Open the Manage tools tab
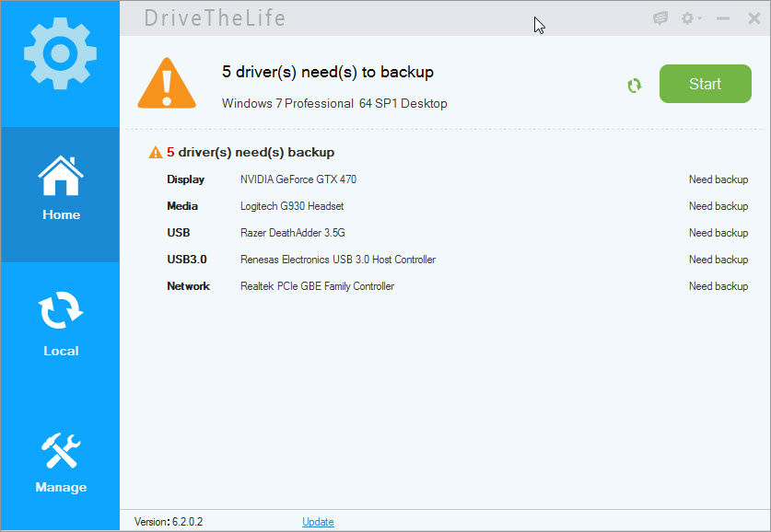The image size is (771, 532). pos(60,463)
